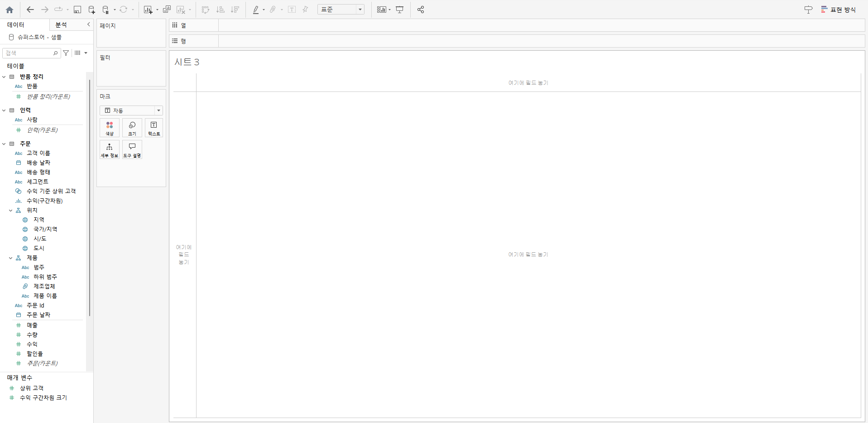868x423 pixels.
Task: Open the 표현 방식 panel
Action: tap(839, 10)
